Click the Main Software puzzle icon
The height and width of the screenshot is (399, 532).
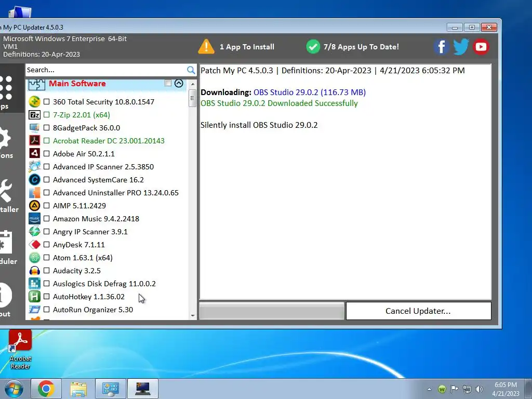(37, 84)
